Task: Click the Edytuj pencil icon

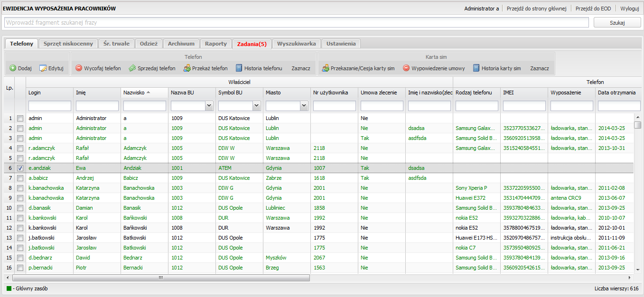Action: [x=43, y=68]
